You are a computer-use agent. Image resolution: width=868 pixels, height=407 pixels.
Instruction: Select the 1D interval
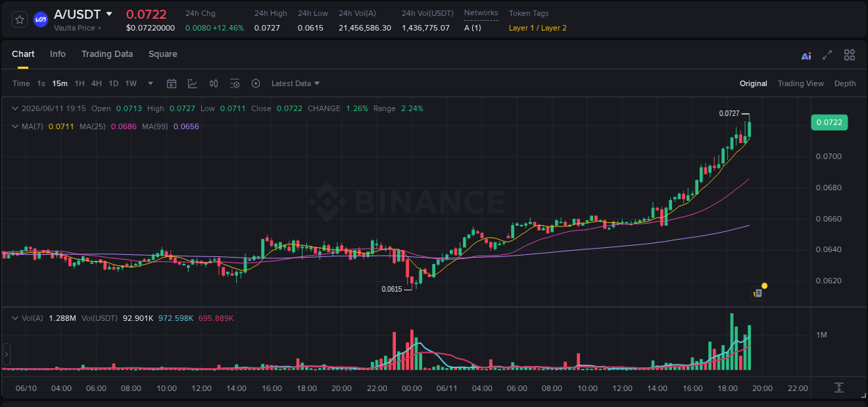[113, 83]
